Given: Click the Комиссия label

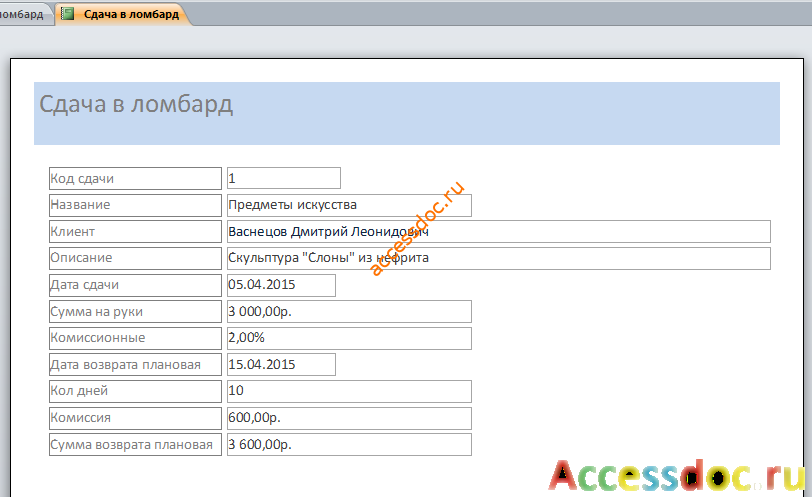Looking at the screenshot, I should tap(135, 418).
